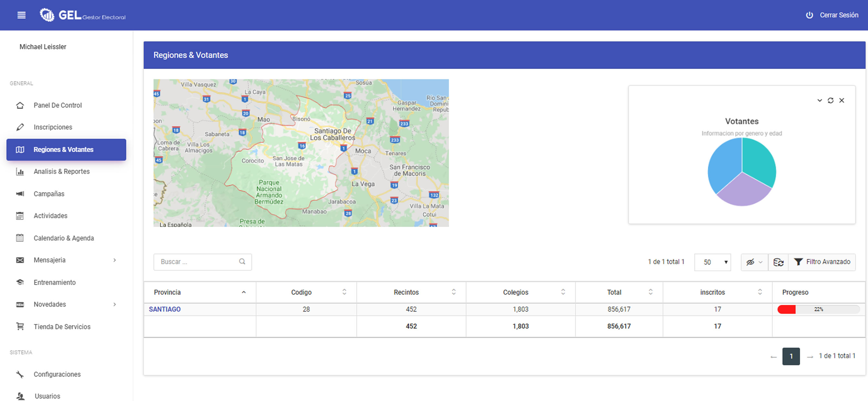Click the Buscar search field
The image size is (868, 401).
202,262
